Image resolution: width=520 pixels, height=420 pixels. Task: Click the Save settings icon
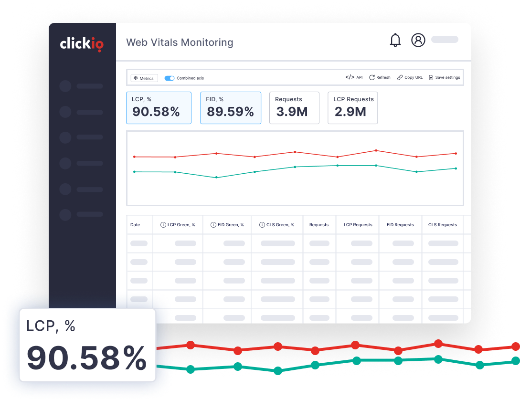pos(431,77)
